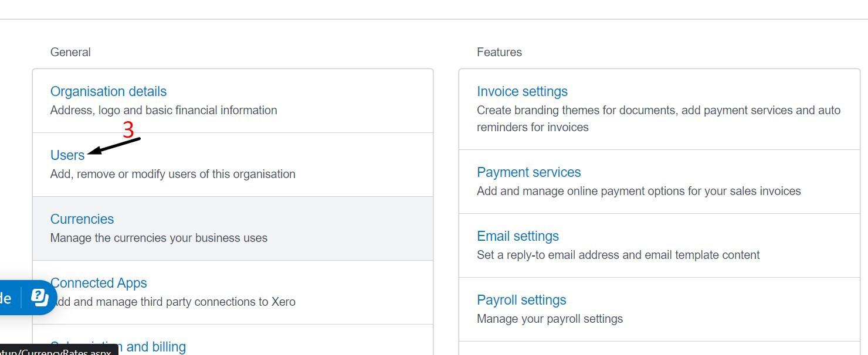Open Organisation details settings
The width and height of the screenshot is (868, 355).
pos(108,91)
